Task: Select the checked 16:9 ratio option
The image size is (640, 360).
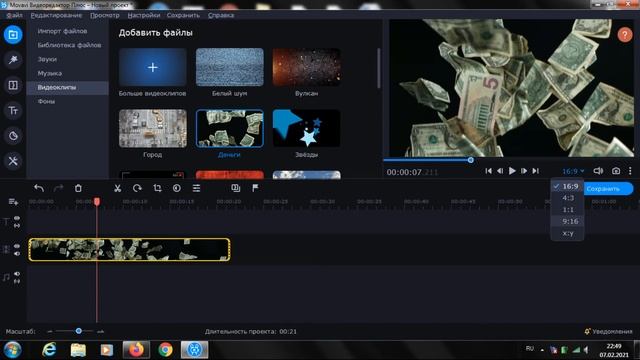Action: pyautogui.click(x=567, y=186)
